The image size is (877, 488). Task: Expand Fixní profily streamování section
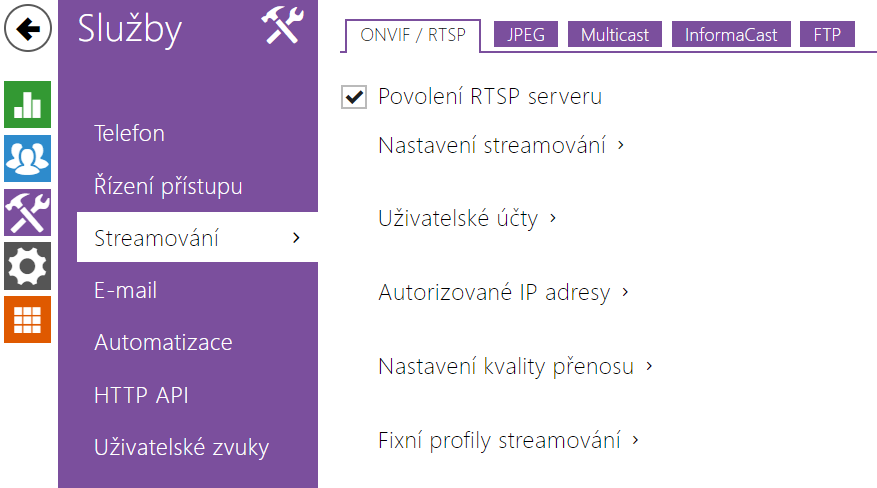(x=508, y=440)
